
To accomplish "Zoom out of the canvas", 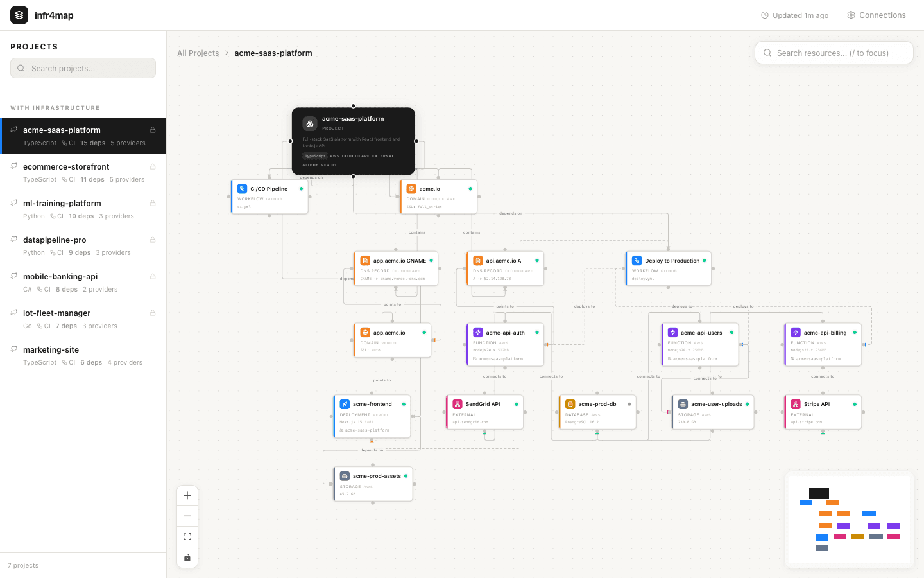I will [187, 516].
